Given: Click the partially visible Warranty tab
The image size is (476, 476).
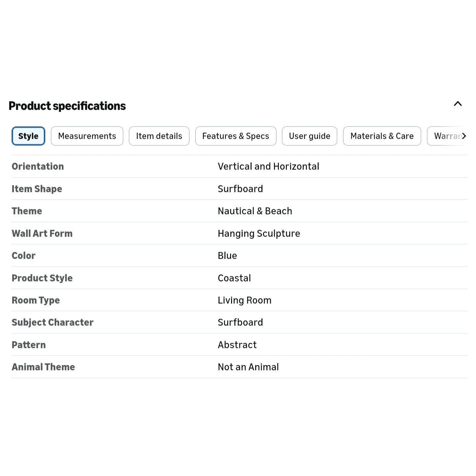Looking at the screenshot, I should [446, 136].
